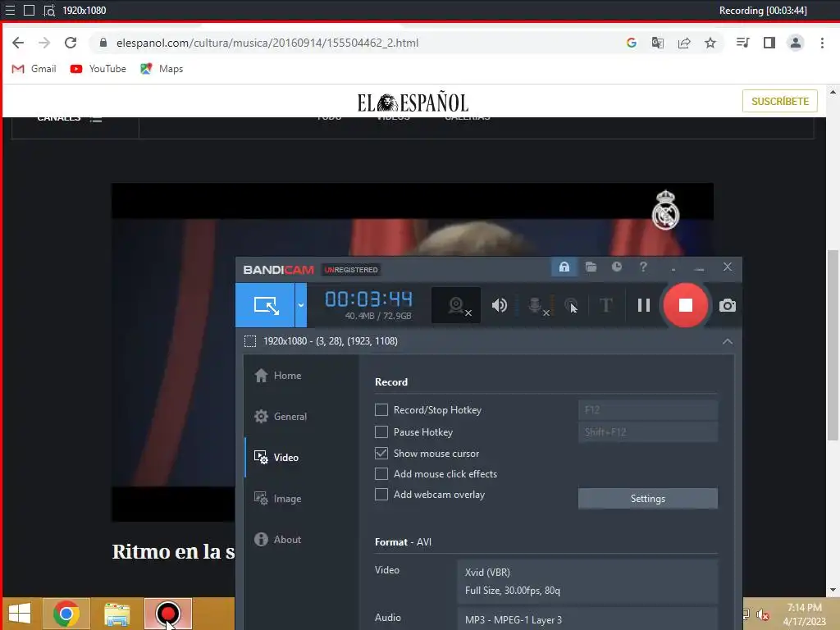This screenshot has height=630, width=840.
Task: Click the Bandicam screen recording mode button
Action: tap(265, 305)
